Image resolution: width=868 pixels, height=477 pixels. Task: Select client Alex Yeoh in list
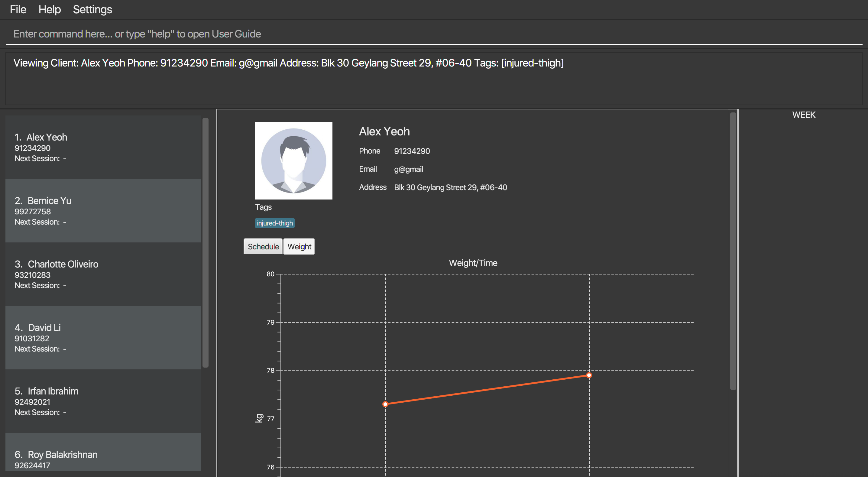coord(103,147)
